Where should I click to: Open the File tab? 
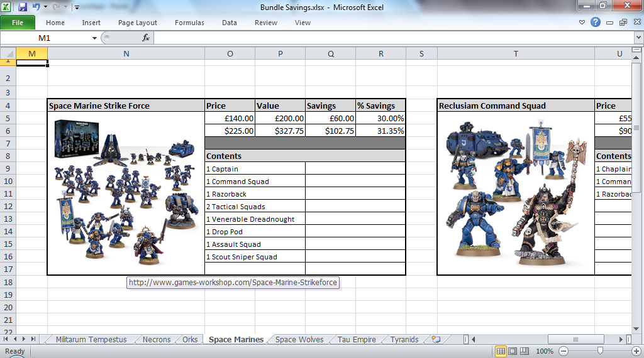(x=18, y=23)
